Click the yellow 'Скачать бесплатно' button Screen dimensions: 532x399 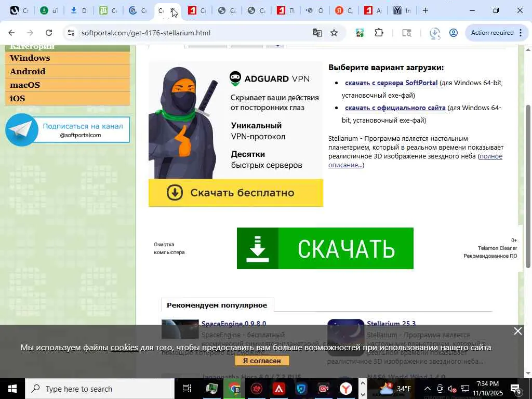pos(236,193)
